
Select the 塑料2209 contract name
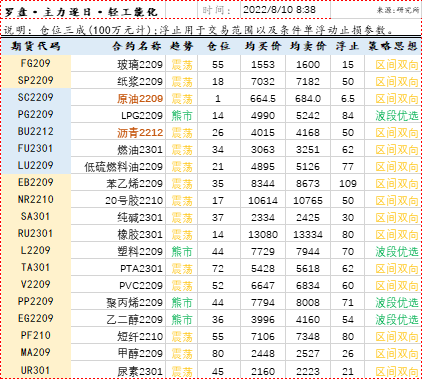140,252
